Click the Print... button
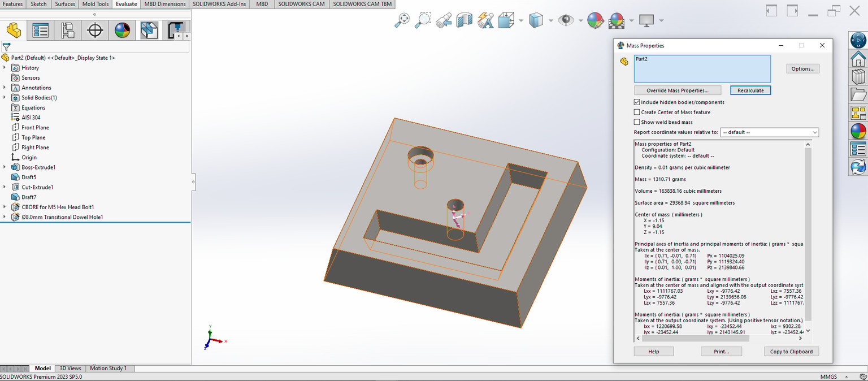 [x=721, y=352]
